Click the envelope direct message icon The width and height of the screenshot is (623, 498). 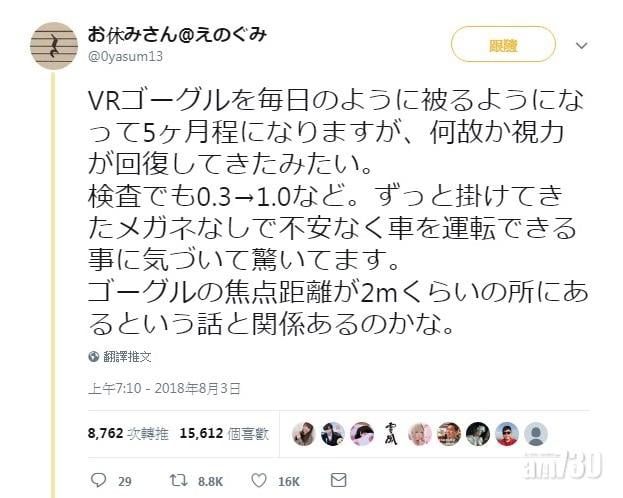tap(339, 480)
